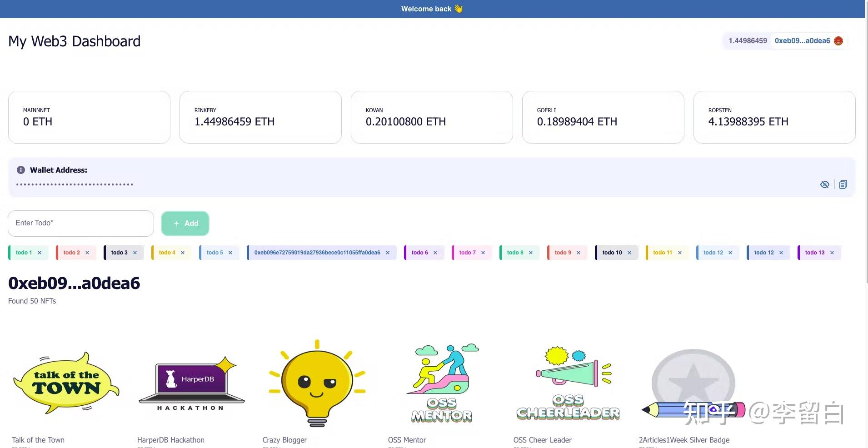Select the RINKEBY balance card
Screen dimensions: 868x448
point(260,117)
